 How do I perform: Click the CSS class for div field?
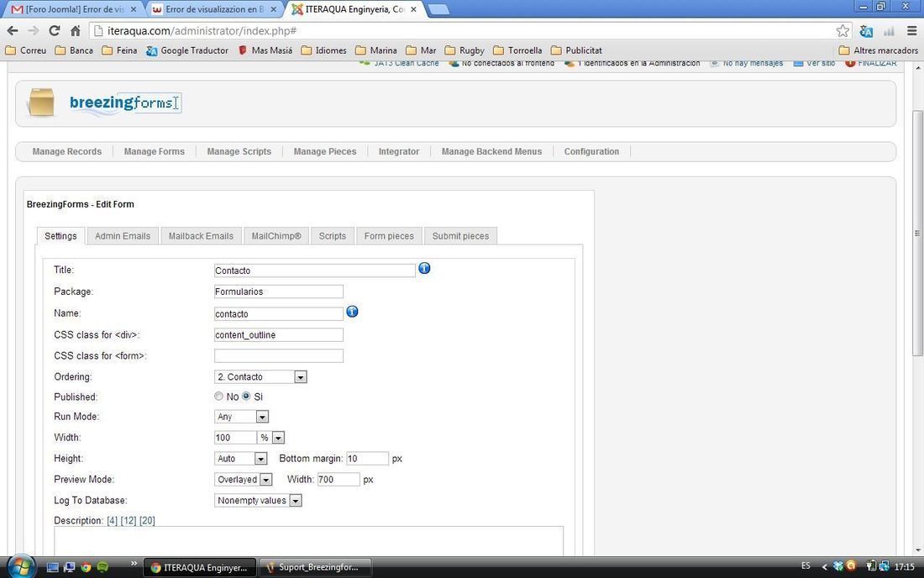point(279,334)
